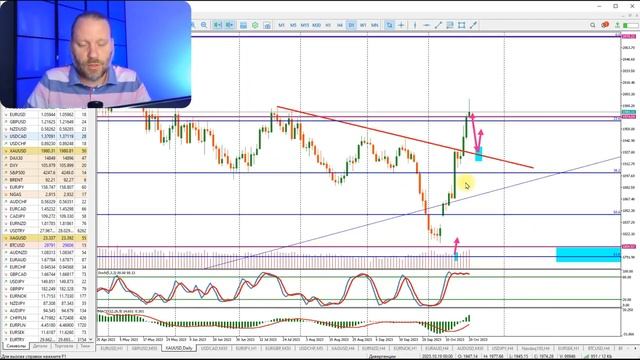Switch to M5 timeframe
Viewport: 640px width, 360px height.
293,25
